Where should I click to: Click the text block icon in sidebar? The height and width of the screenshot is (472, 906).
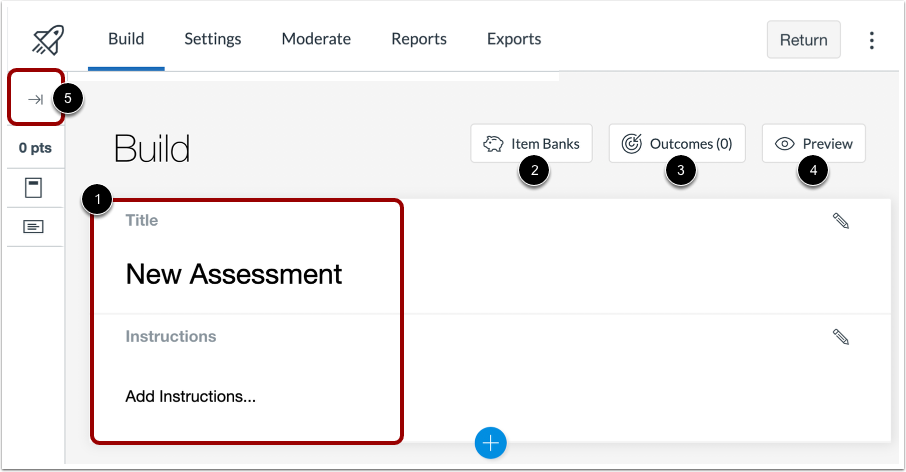point(34,226)
